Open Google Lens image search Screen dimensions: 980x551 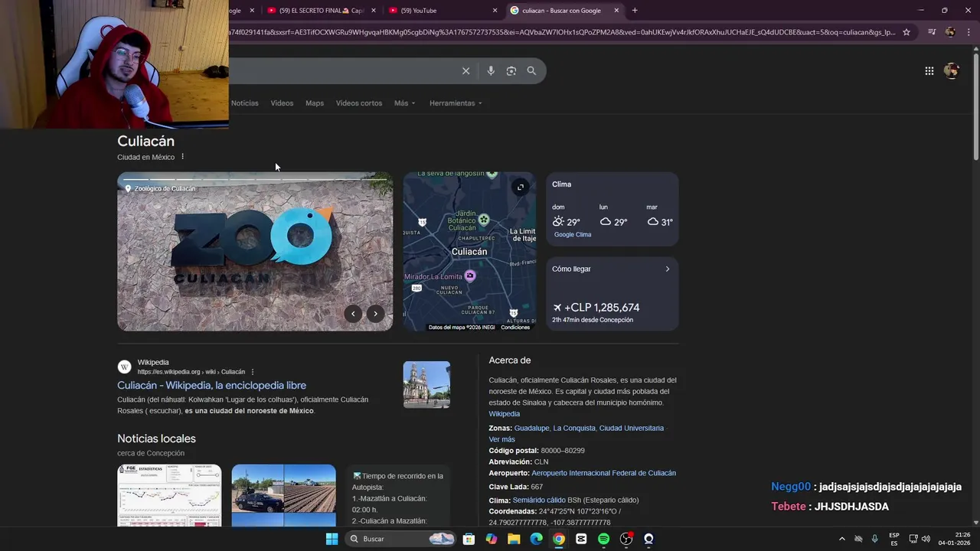(x=511, y=70)
